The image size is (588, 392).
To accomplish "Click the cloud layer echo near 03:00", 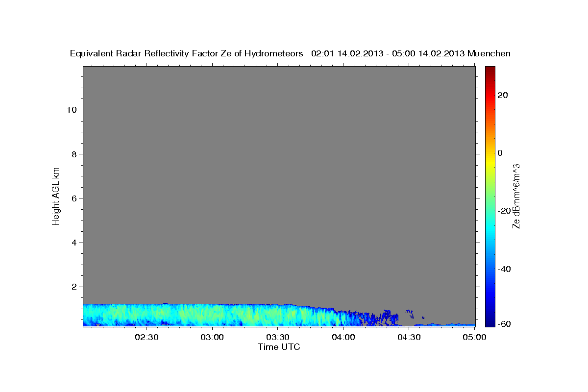I will (212, 315).
